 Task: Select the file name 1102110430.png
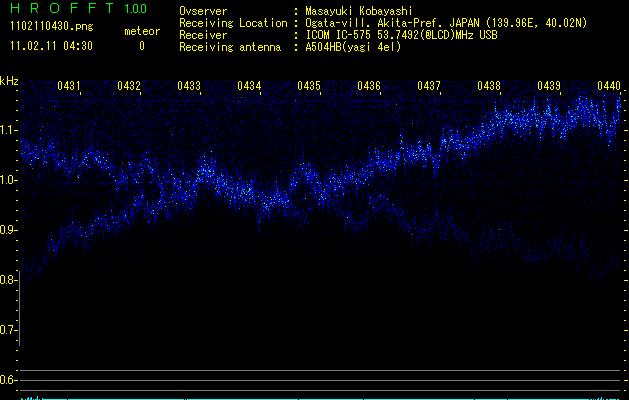coord(52,26)
